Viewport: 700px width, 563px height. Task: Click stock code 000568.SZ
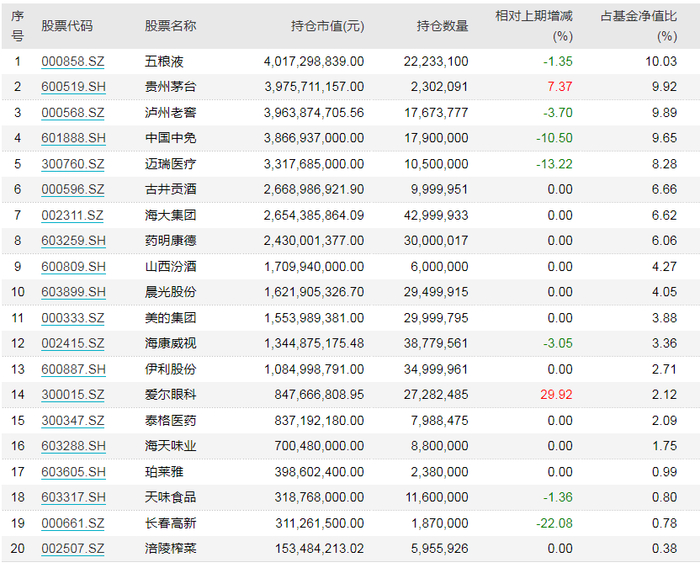point(73,113)
